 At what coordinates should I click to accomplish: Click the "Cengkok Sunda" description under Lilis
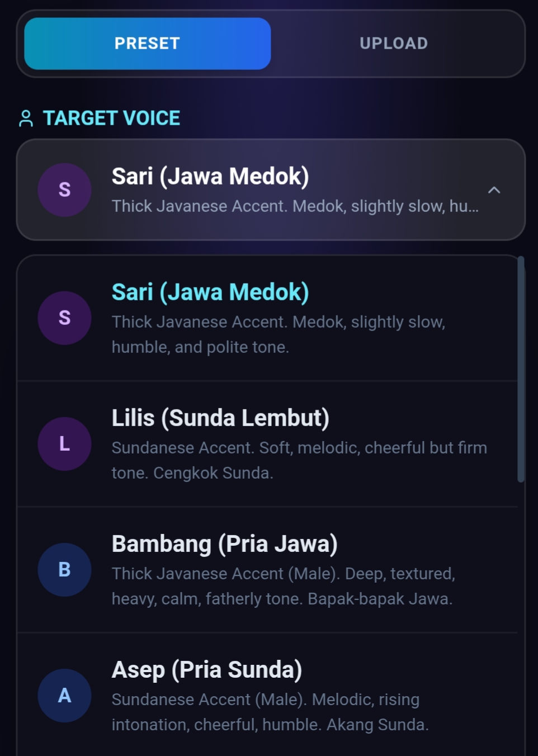tap(213, 473)
